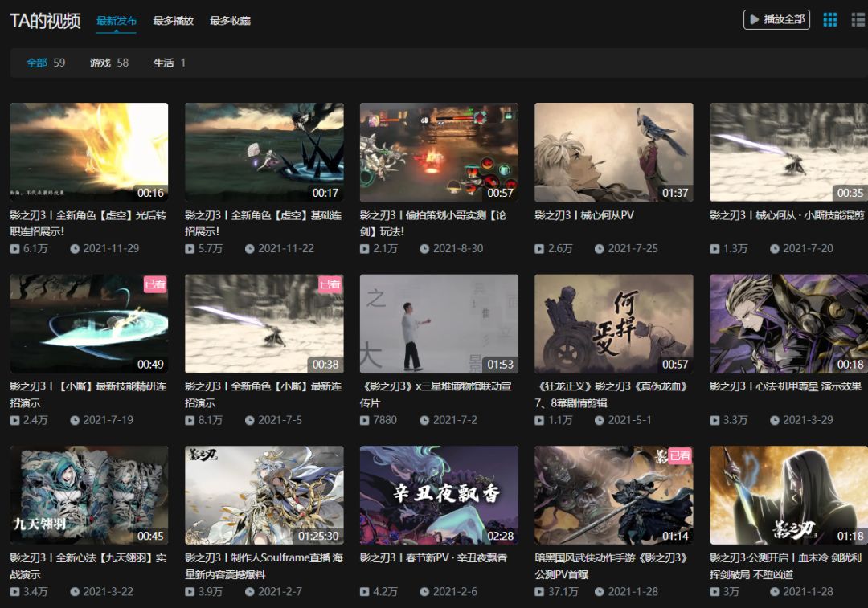
Task: Click clock icon beside date 2021-11-29
Action: 75,249
